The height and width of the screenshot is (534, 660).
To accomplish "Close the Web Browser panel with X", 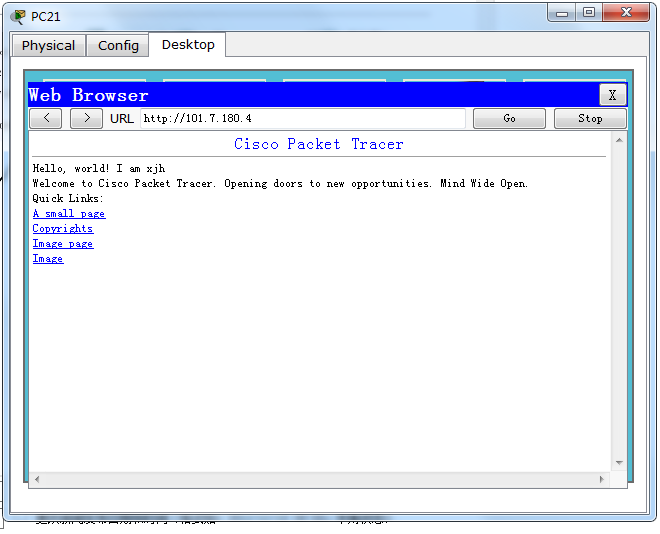I will click(612, 95).
